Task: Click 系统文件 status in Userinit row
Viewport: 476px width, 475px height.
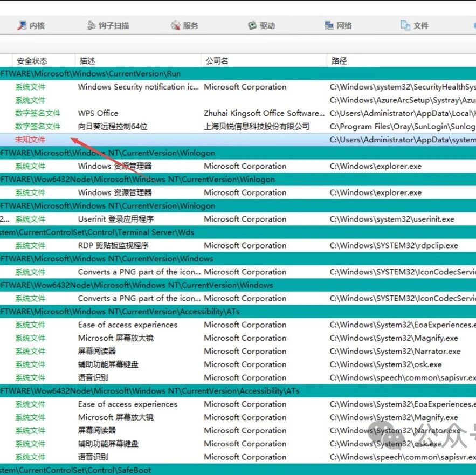Action: (x=30, y=219)
